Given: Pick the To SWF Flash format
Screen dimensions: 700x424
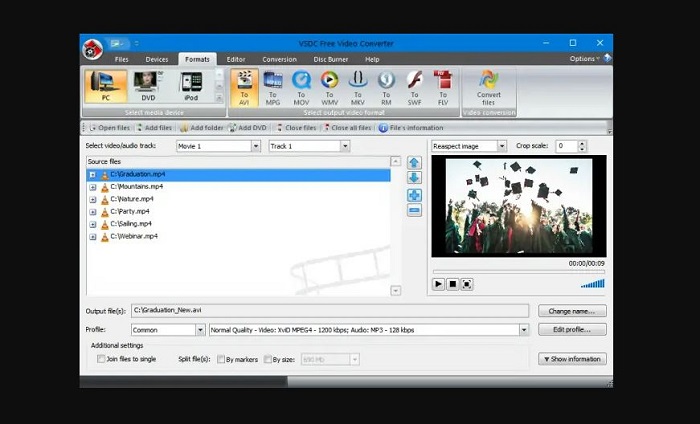Looking at the screenshot, I should point(414,89).
